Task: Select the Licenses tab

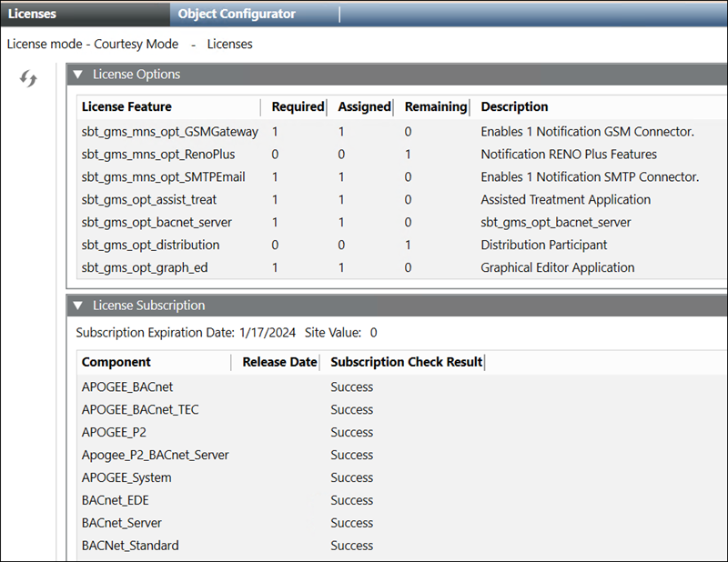Action: click(33, 14)
